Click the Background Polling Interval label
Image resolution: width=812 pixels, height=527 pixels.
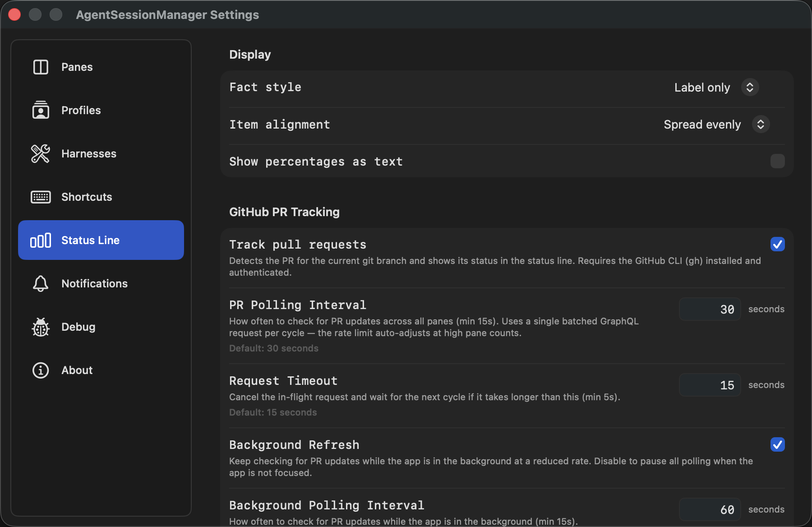pos(327,505)
